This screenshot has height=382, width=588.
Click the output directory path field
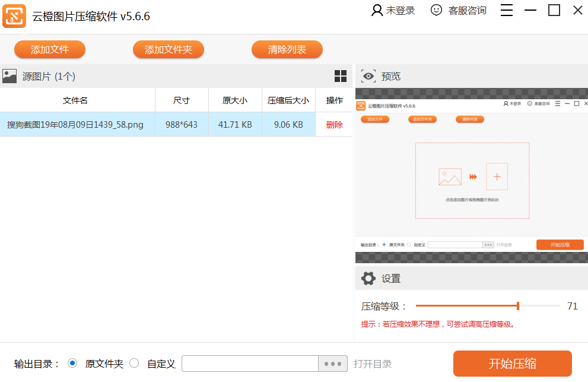point(250,364)
